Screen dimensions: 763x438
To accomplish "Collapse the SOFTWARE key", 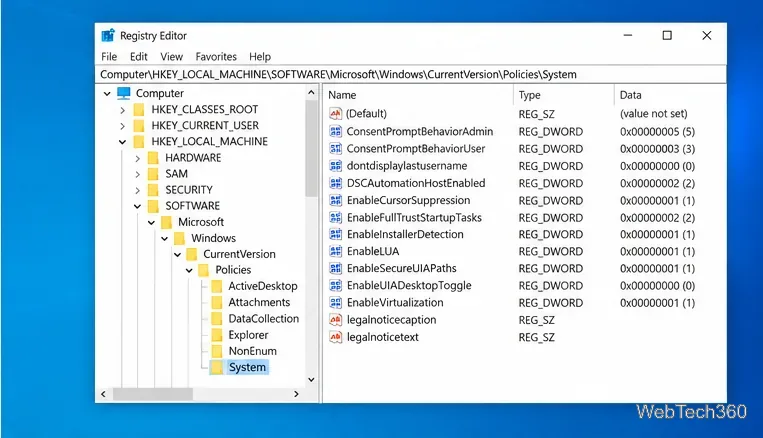I will pos(137,206).
